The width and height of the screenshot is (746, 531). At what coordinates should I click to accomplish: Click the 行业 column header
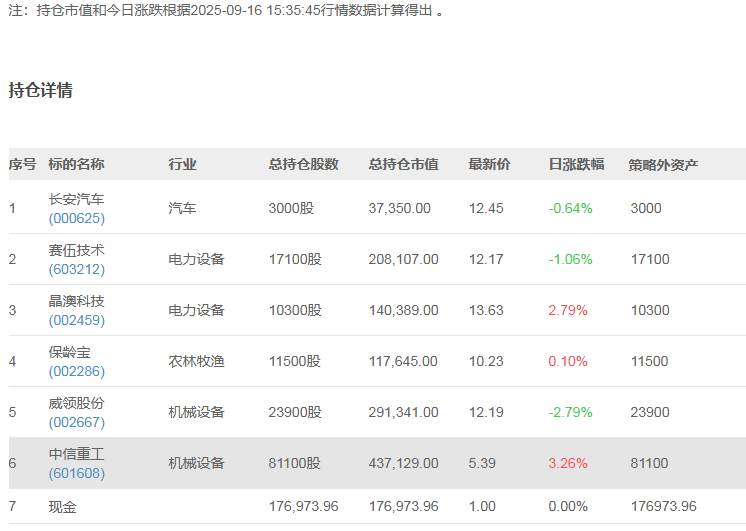pyautogui.click(x=182, y=164)
